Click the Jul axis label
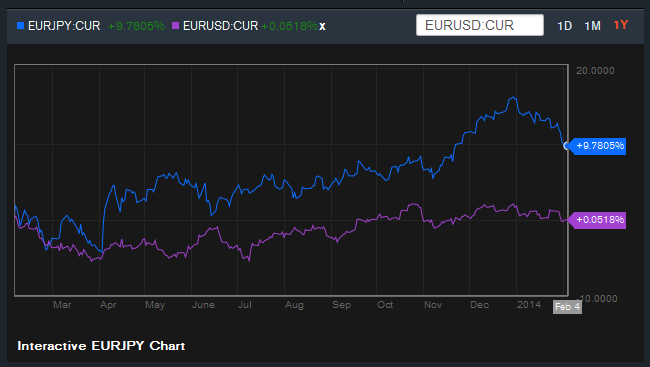This screenshot has height=367, width=650. (245, 305)
